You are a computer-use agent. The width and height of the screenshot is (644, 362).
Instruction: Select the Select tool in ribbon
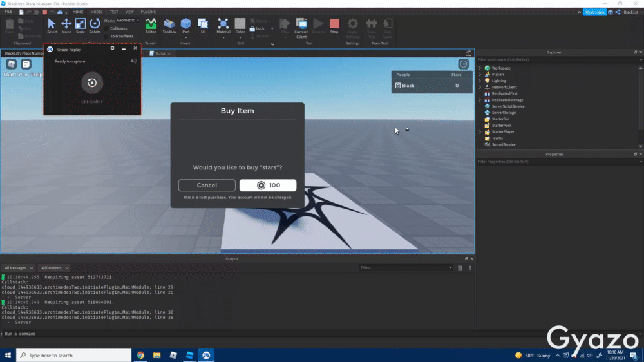point(52,26)
